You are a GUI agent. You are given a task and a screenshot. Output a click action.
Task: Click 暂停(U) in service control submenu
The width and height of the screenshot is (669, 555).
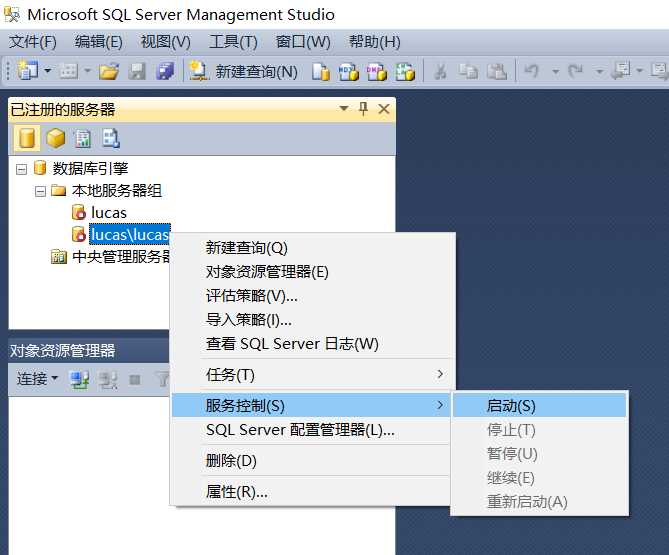point(540,453)
